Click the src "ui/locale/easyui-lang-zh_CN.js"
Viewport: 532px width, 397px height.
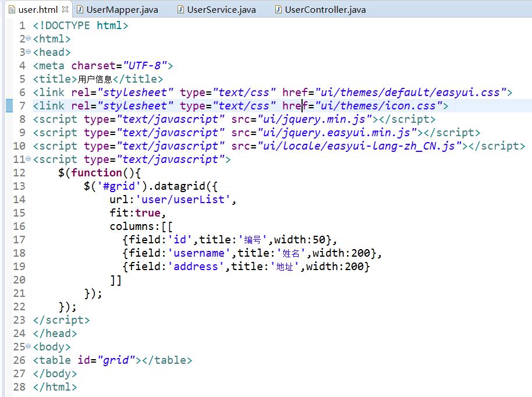point(360,146)
